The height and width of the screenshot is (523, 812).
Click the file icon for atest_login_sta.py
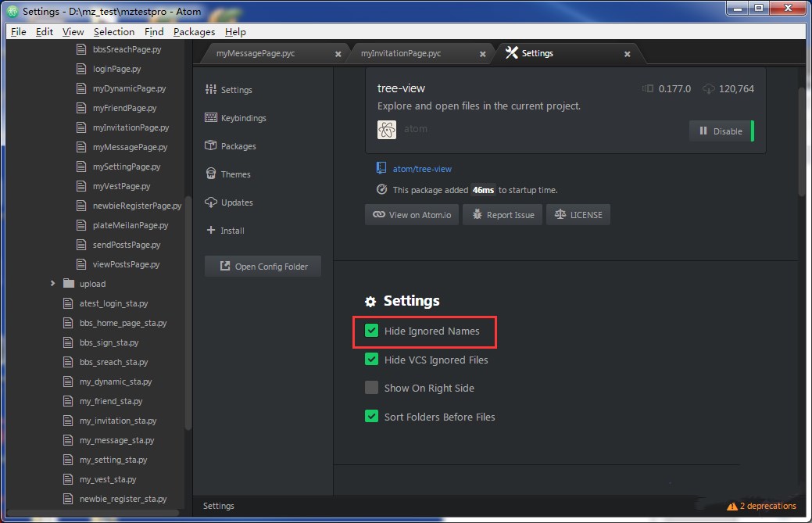pyautogui.click(x=68, y=303)
